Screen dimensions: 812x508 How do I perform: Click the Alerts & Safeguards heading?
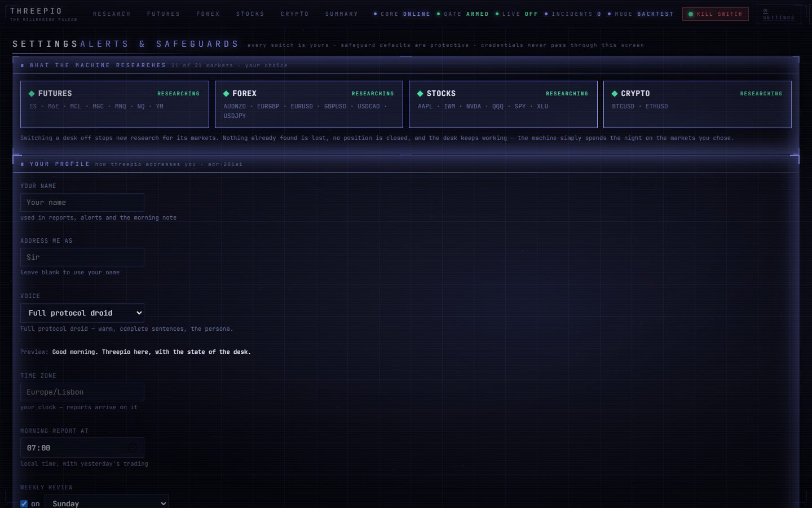(x=160, y=44)
